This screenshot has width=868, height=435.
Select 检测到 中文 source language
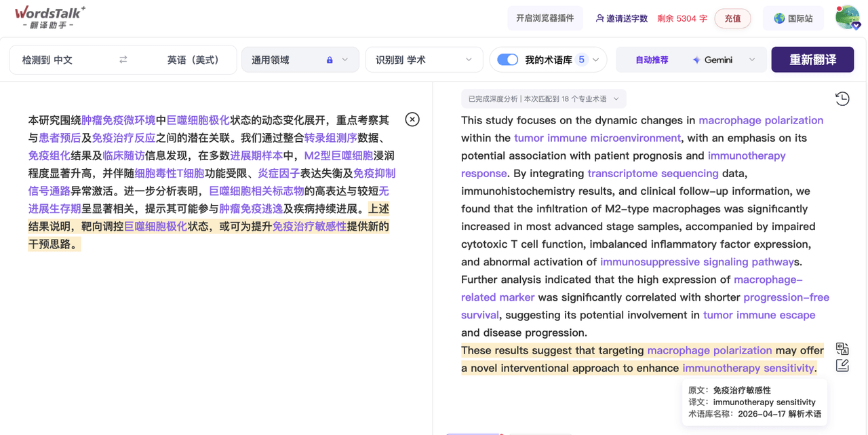[x=47, y=60]
